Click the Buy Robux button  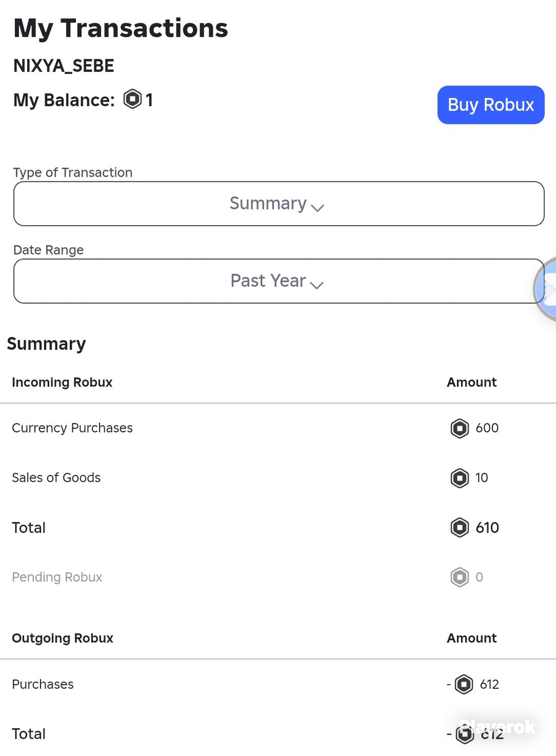click(x=491, y=105)
